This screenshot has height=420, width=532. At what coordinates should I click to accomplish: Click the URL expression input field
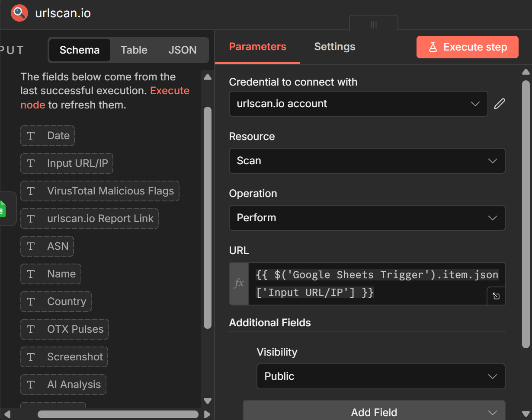[376, 283]
